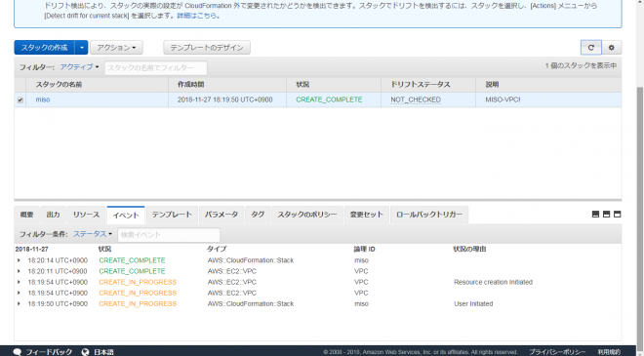This screenshot has height=356, width=644.
Task: Open the アクション dropdown menu
Action: 116,48
